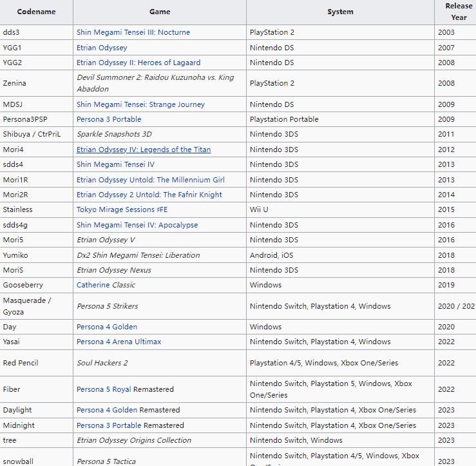The height and width of the screenshot is (466, 476).
Task: Select the Yumiko codename cell
Action: coord(37,255)
